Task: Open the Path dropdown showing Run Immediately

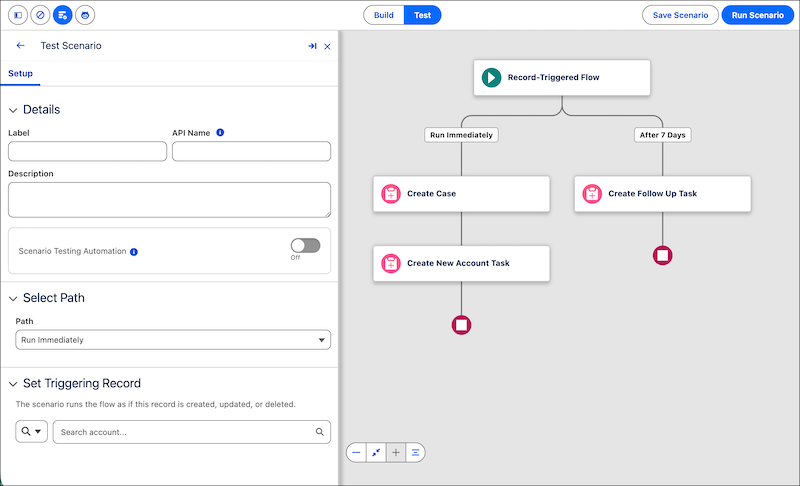Action: (x=173, y=340)
